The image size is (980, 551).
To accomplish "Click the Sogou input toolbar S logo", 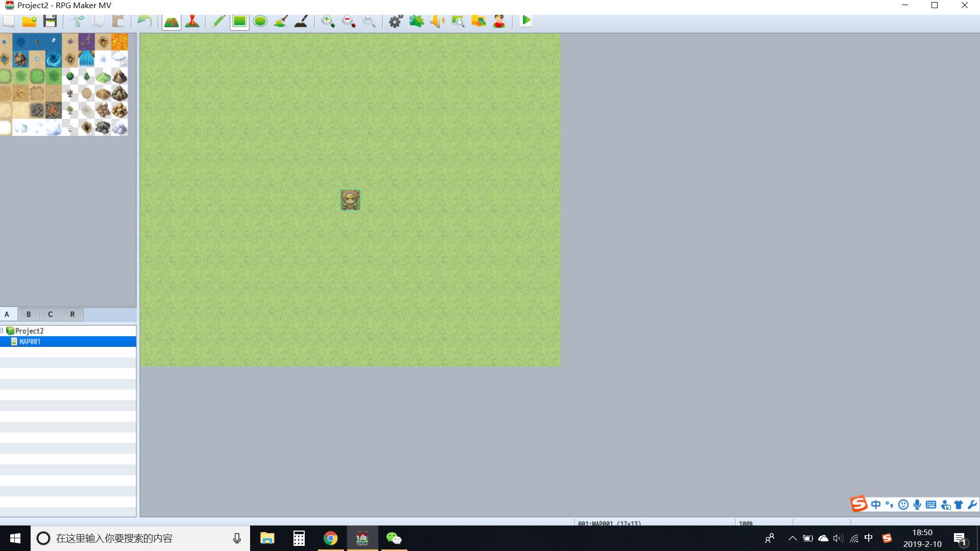I will [x=859, y=504].
